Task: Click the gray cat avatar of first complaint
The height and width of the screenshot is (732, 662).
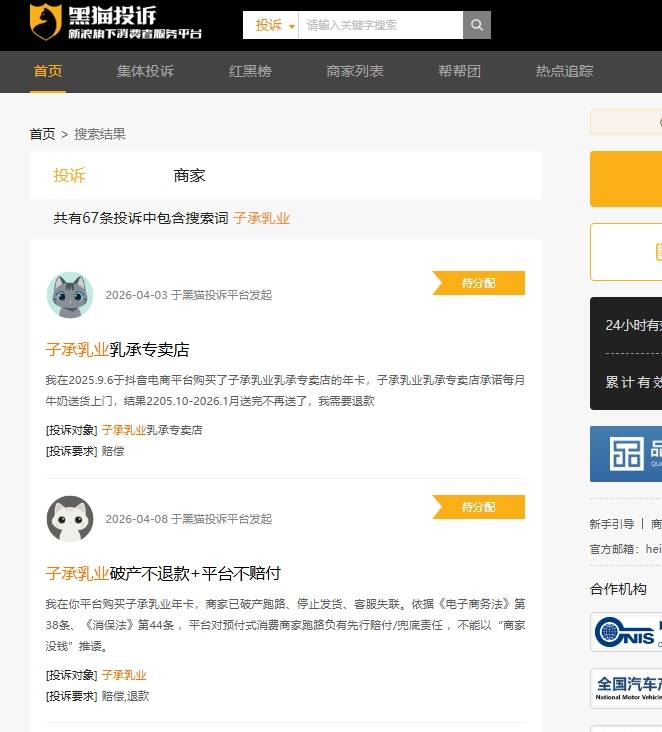Action: tap(70, 296)
